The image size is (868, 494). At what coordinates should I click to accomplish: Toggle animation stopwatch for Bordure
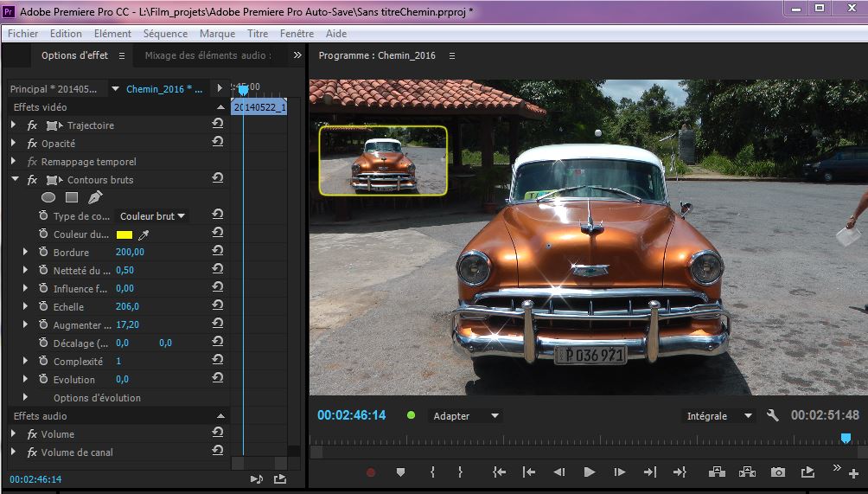pyautogui.click(x=43, y=253)
